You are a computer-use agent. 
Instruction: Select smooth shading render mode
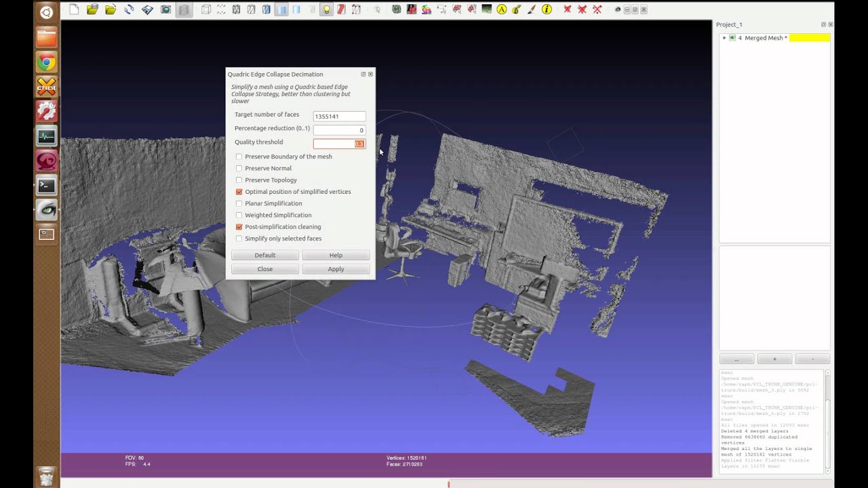(x=296, y=9)
